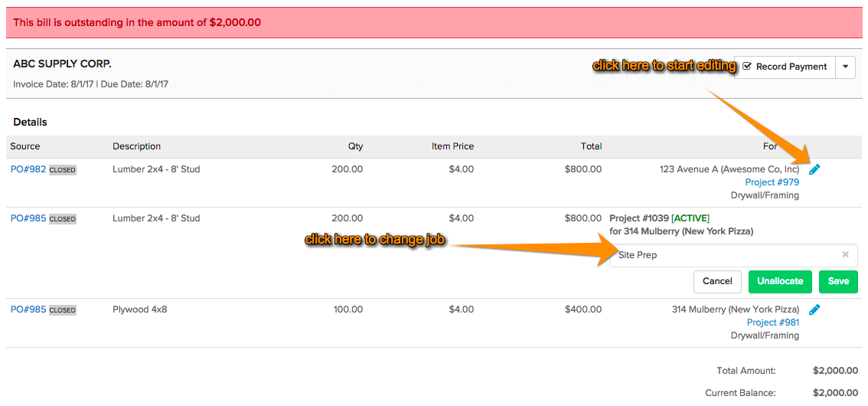Click the Total column header
The height and width of the screenshot is (406, 868).
click(x=591, y=146)
